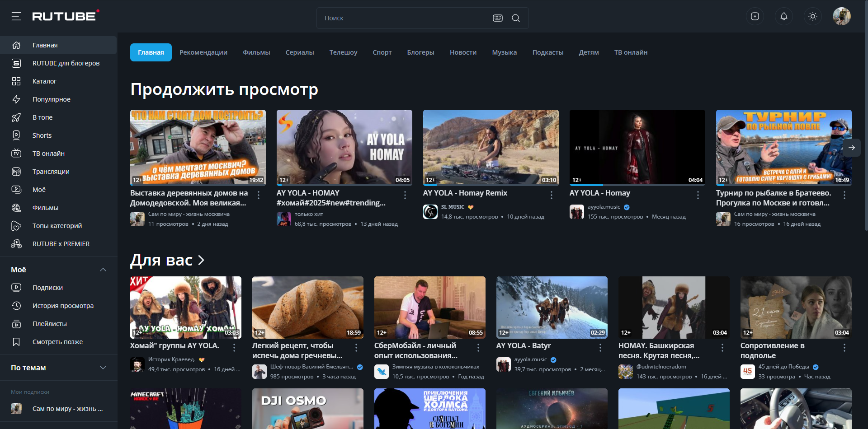The width and height of the screenshot is (868, 429).
Task: Open История просмотра clock icon
Action: tap(16, 305)
